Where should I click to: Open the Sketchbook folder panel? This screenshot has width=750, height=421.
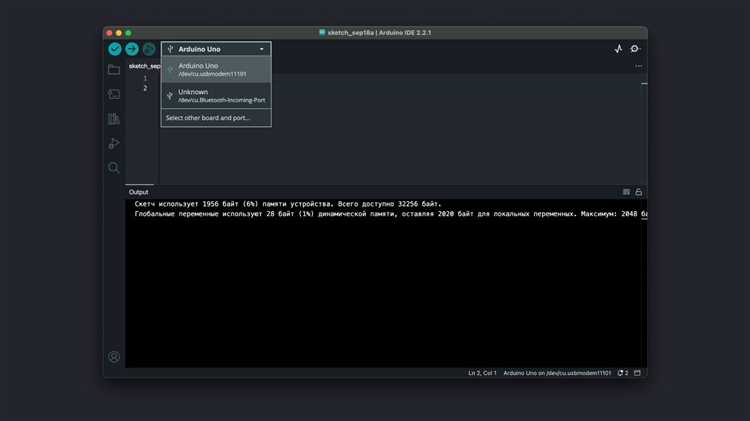pos(114,70)
